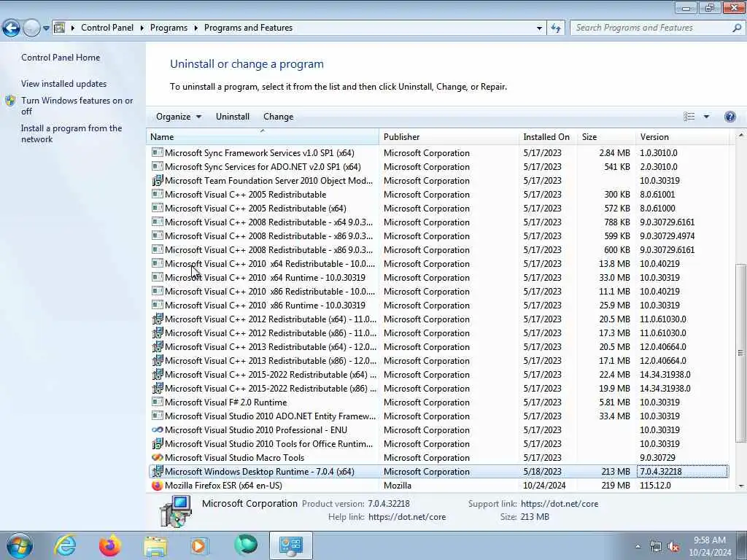747x560 pixels.
Task: Open the Organize menu
Action: [179, 117]
